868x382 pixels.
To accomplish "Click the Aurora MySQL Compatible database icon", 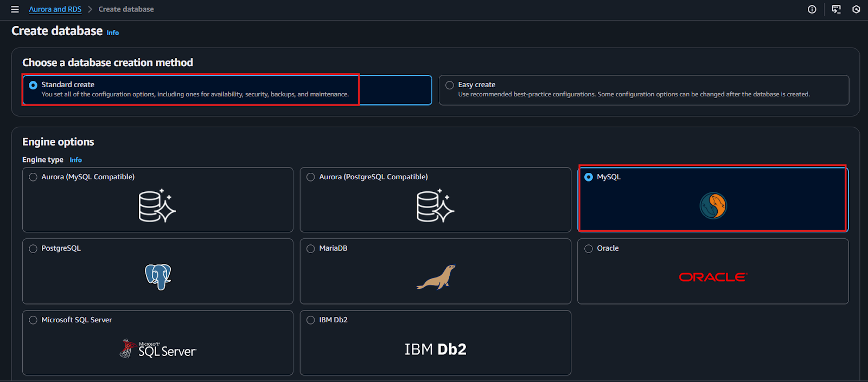I will tap(157, 206).
